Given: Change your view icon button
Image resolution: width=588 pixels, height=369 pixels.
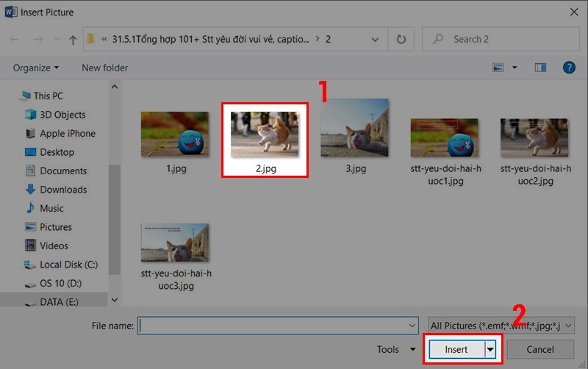Looking at the screenshot, I should coord(498,68).
